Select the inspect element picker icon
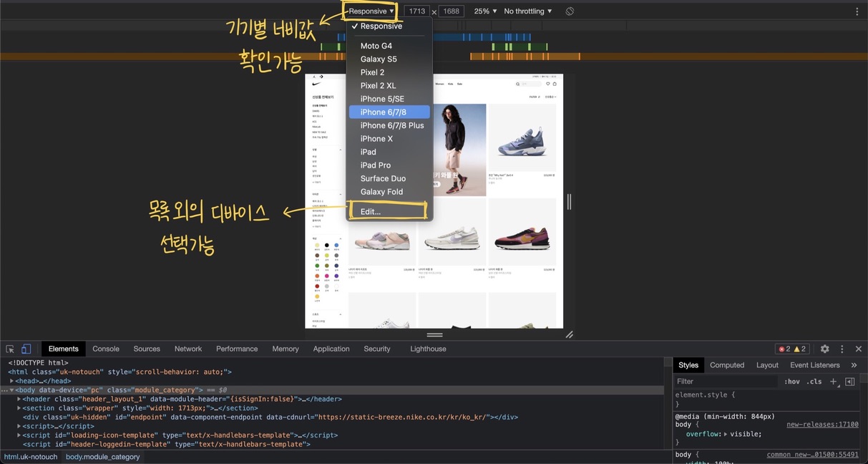The height and width of the screenshot is (464, 868). 10,349
